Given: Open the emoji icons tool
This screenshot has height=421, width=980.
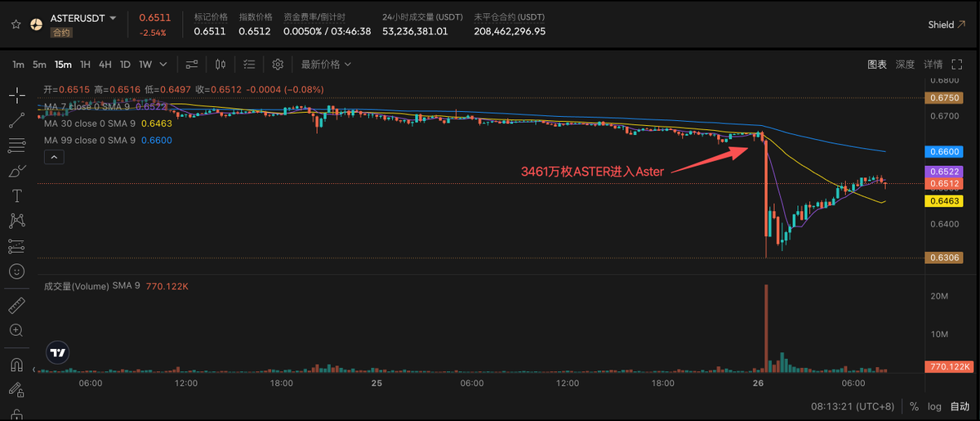Looking at the screenshot, I should [16, 271].
